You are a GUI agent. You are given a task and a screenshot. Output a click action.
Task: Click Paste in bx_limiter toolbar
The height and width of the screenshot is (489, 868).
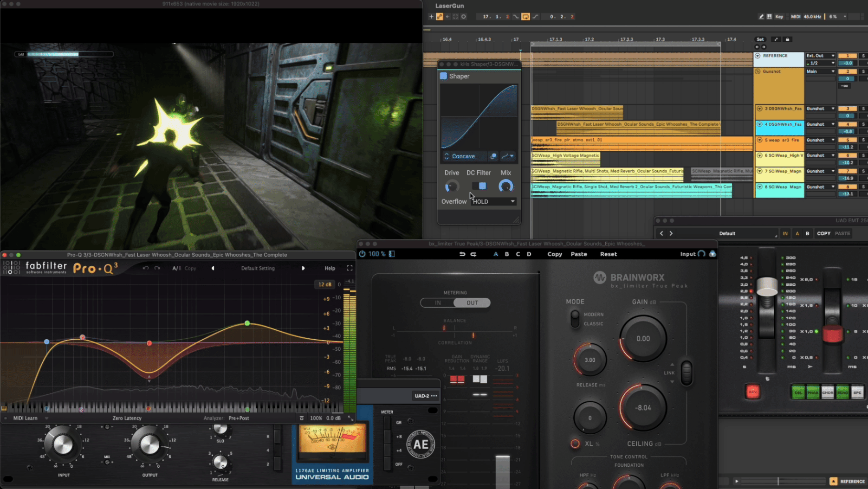pyautogui.click(x=578, y=254)
